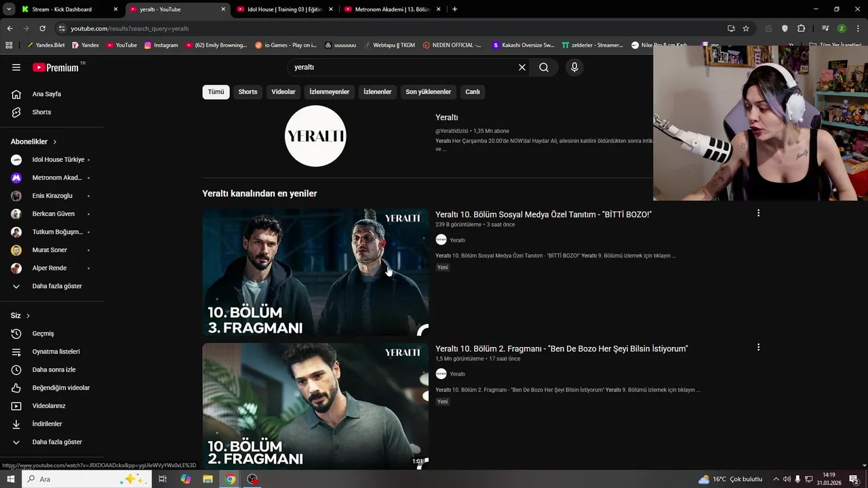Open Ben De Bozo Her Şeyi Bilsin İstiyorum title

tap(561, 348)
